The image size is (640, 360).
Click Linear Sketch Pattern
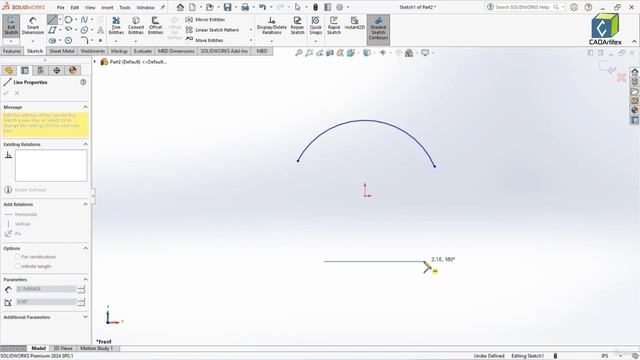[214, 30]
